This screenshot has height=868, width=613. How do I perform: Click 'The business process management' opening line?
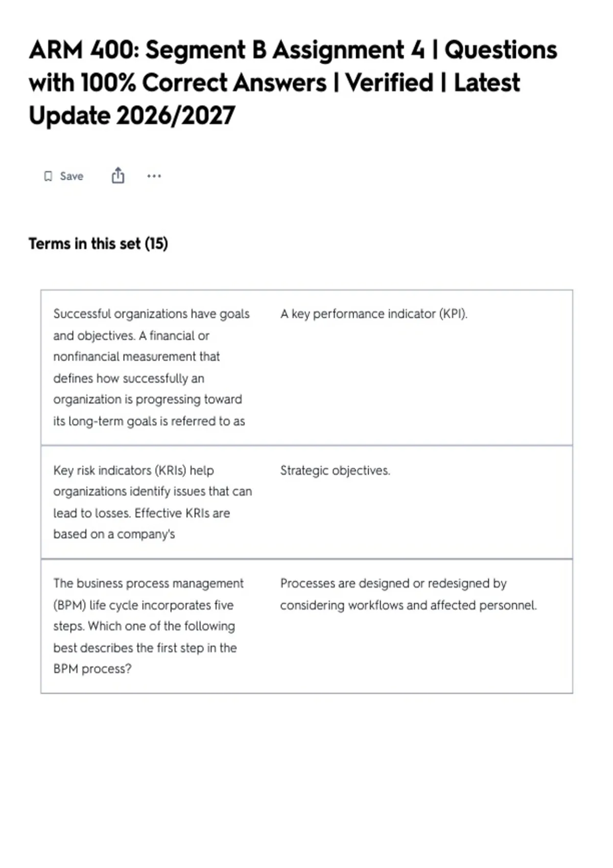pyautogui.click(x=149, y=583)
